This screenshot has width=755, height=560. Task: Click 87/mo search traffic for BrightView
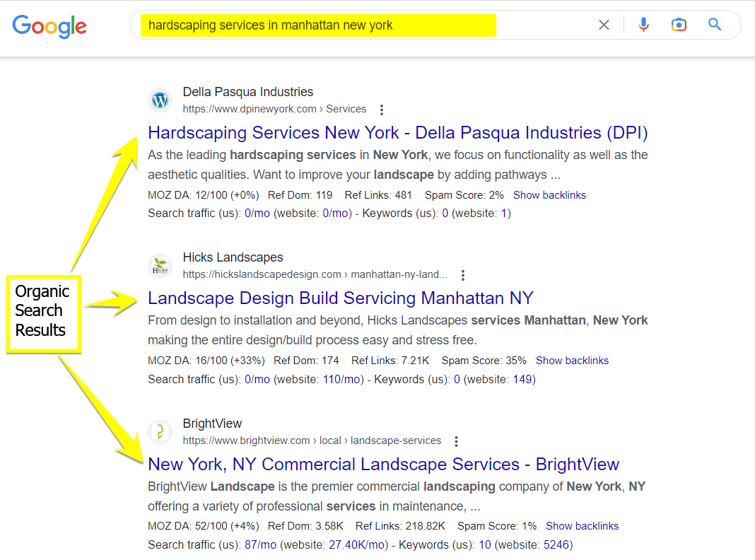260,544
